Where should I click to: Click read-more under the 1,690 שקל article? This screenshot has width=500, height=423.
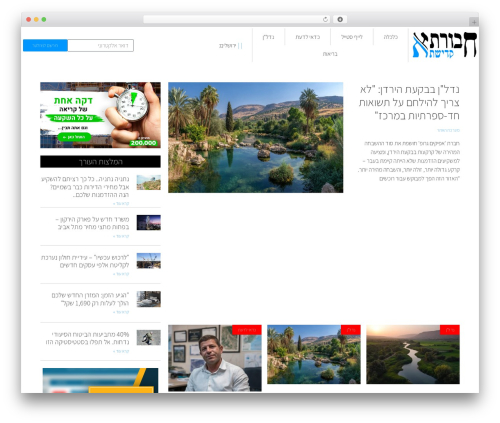(121, 312)
